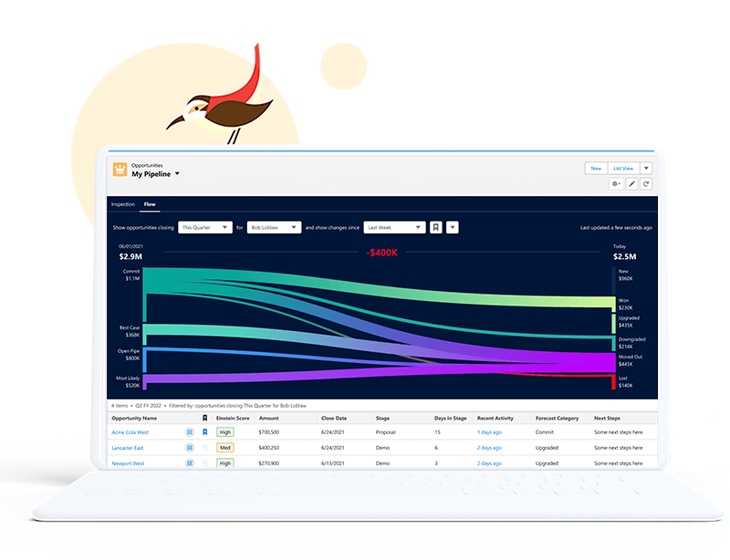Sort by the Forecast Category column header
This screenshot has width=730, height=560.
557,418
